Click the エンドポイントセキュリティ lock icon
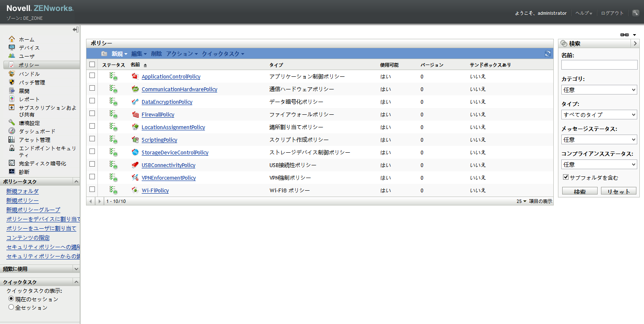The width and height of the screenshot is (644, 324). pyautogui.click(x=12, y=148)
